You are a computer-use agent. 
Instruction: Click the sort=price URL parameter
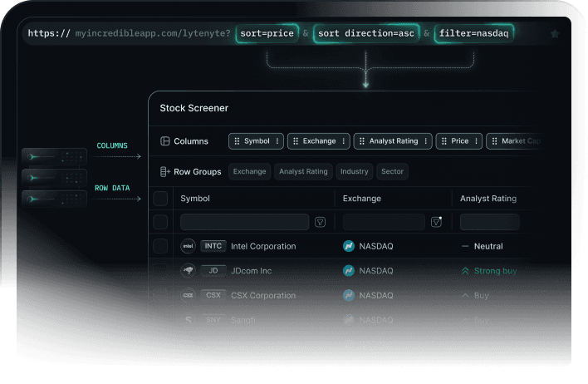coord(267,33)
